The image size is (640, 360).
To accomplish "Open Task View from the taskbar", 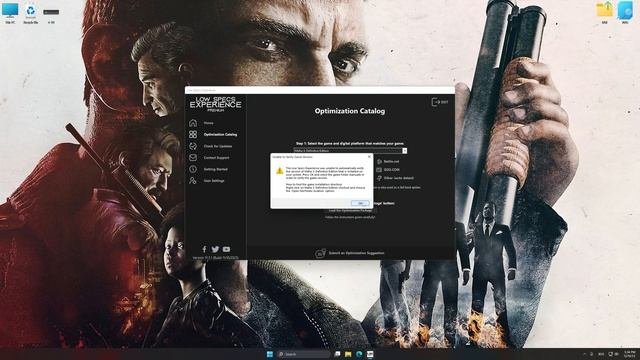I will pos(338,354).
